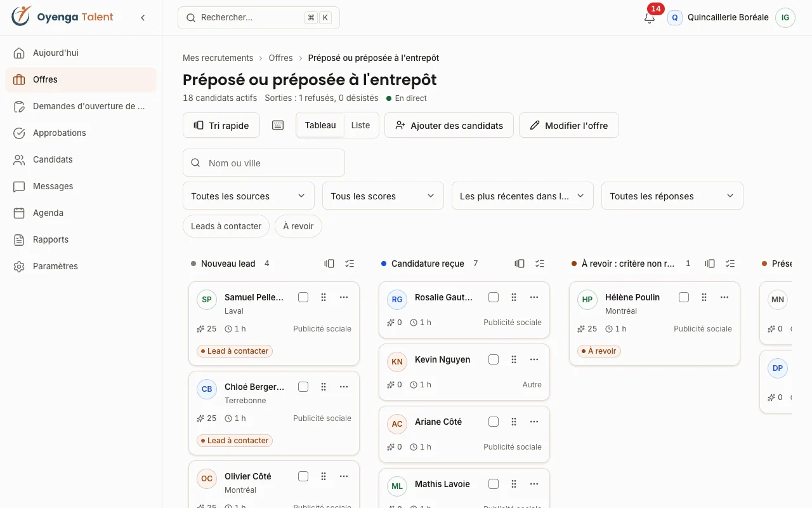812x508 pixels.
Task: Open more options for Chloé Berger... card
Action: tap(344, 387)
